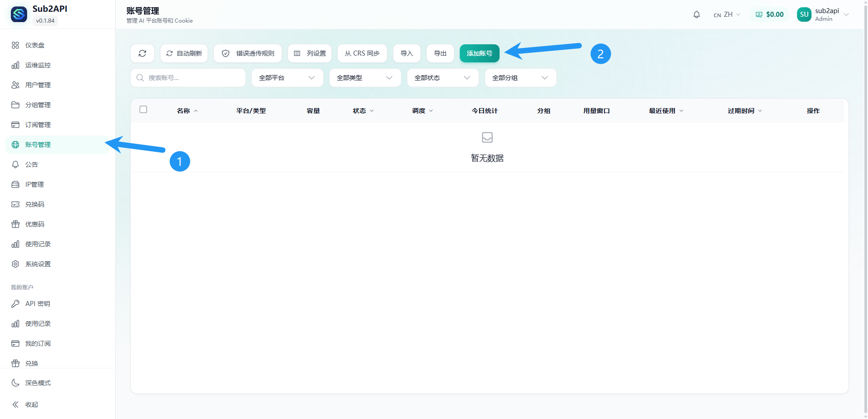Expand the 全部类型 type dropdown
The width and height of the screenshot is (868, 419).
(x=365, y=77)
